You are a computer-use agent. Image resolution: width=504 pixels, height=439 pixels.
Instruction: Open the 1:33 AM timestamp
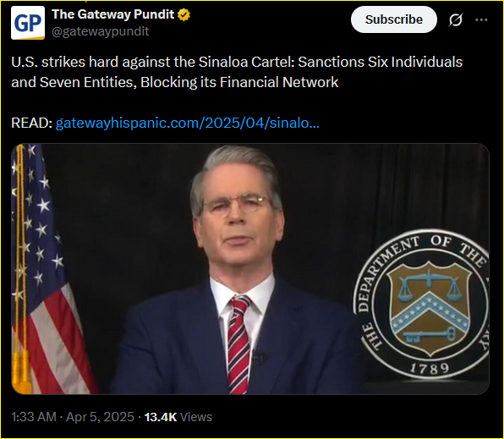click(x=34, y=417)
